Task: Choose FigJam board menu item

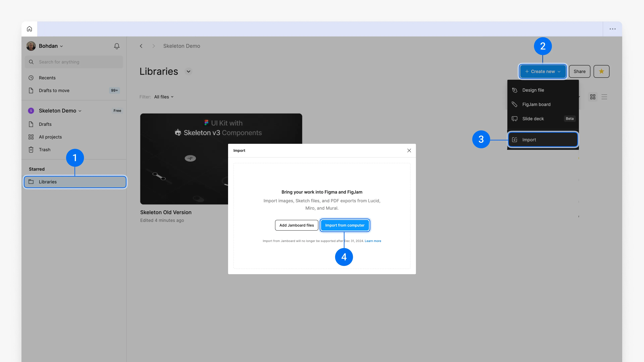Action: coord(536,104)
